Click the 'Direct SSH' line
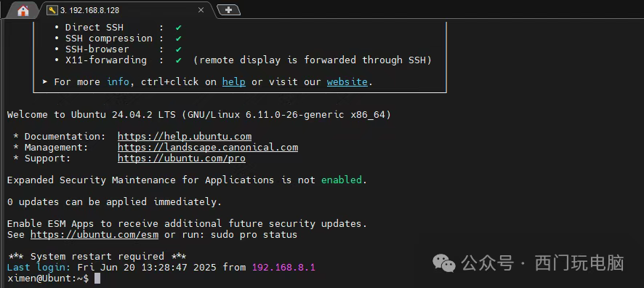644x288 pixels. 118,28
